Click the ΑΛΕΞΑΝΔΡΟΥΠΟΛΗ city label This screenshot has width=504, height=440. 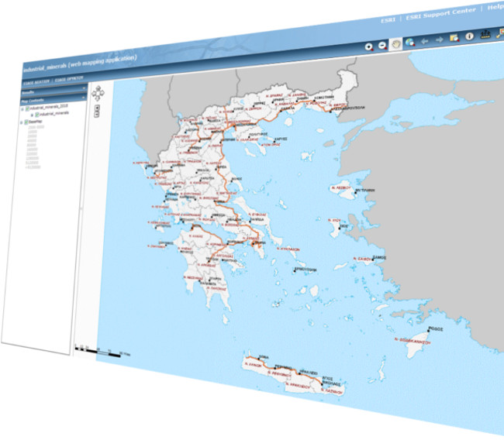[348, 108]
